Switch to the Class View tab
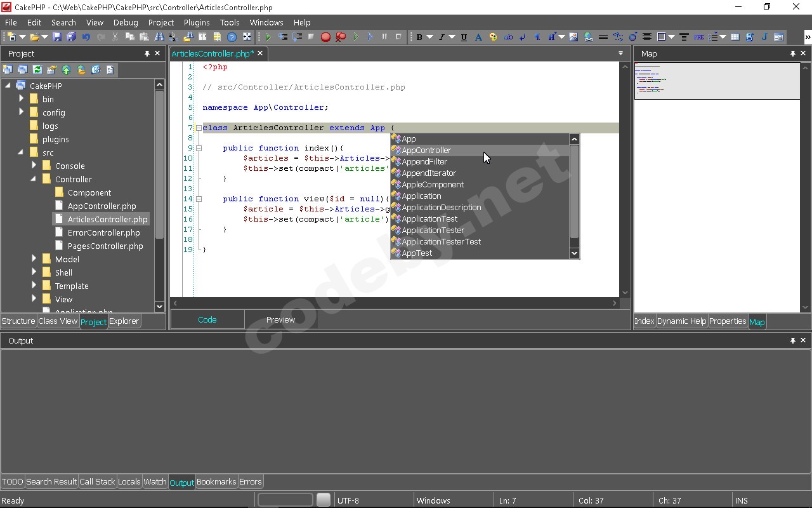 58,321
